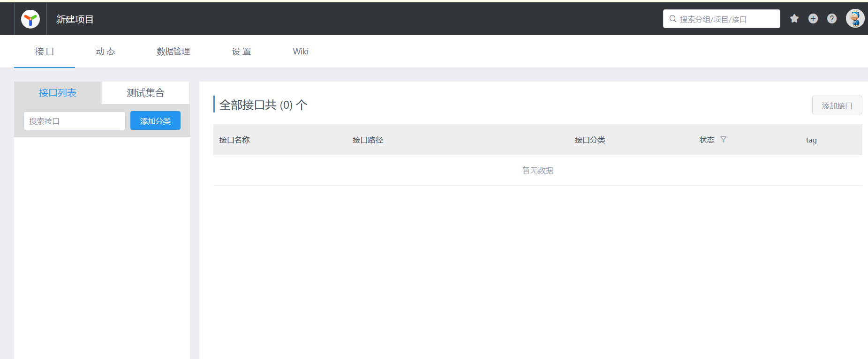This screenshot has height=359, width=868.
Task: Switch to the 接口 tab
Action: click(45, 52)
